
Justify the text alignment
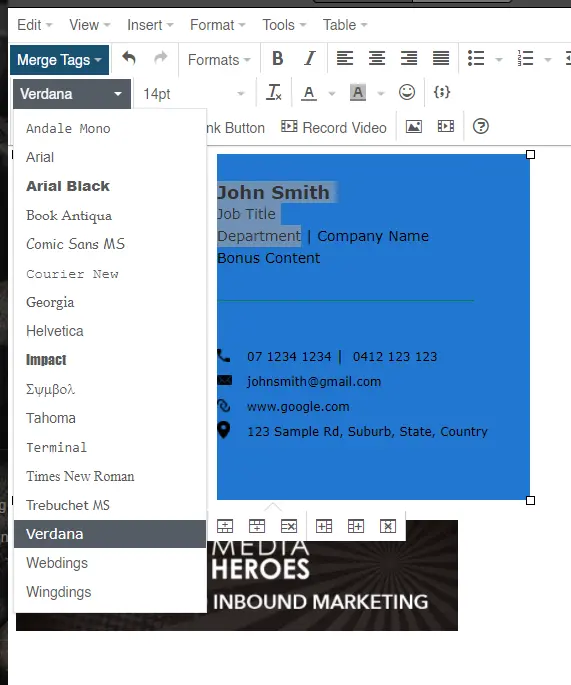tap(441, 58)
